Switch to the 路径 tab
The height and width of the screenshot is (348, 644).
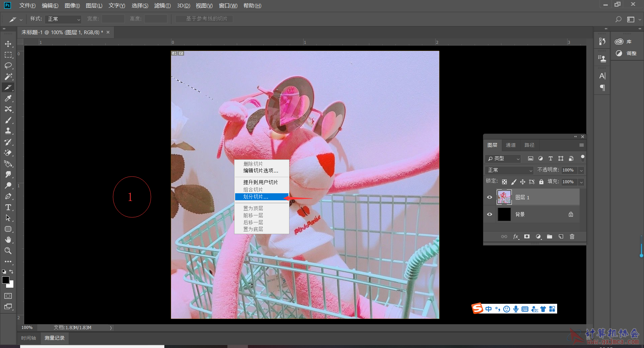point(529,145)
